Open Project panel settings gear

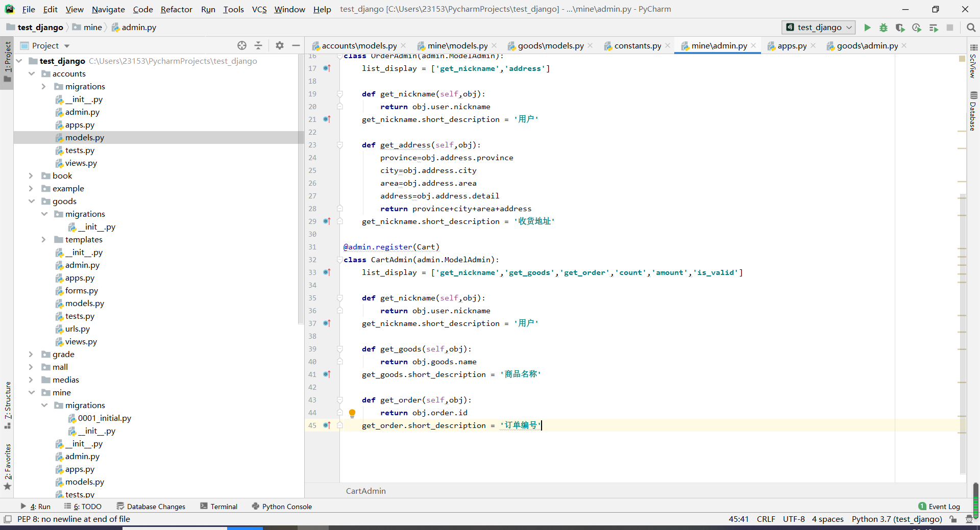[280, 45]
